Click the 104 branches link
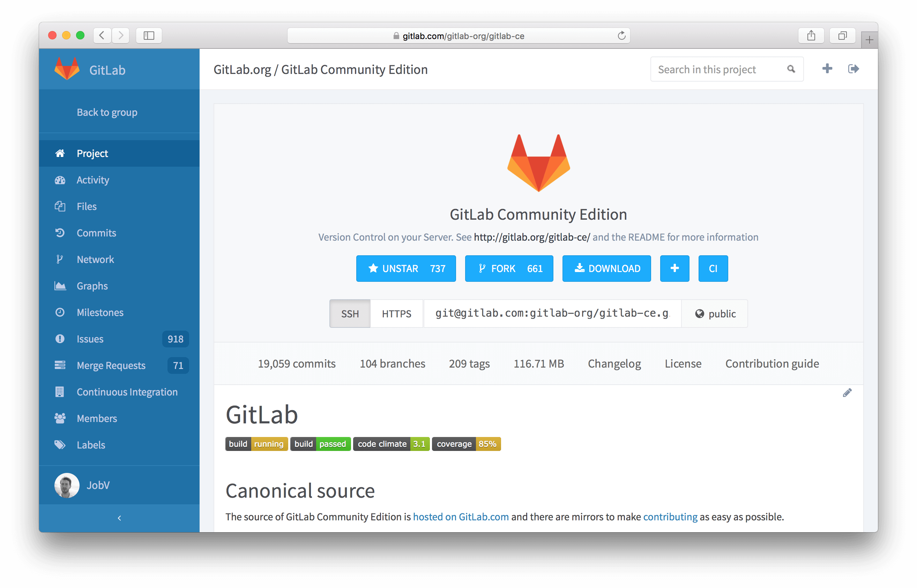Screen dimensions: 917x588 (x=392, y=363)
